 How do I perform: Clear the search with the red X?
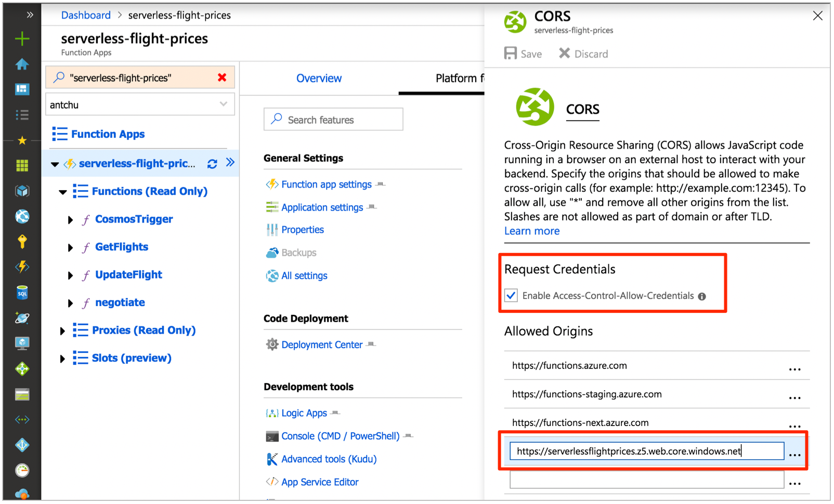click(x=223, y=77)
